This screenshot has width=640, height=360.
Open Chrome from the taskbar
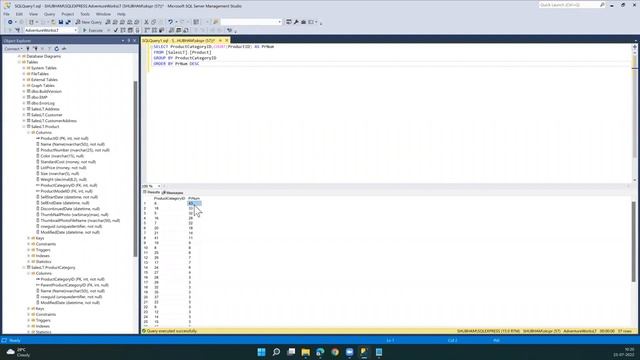coord(335,352)
